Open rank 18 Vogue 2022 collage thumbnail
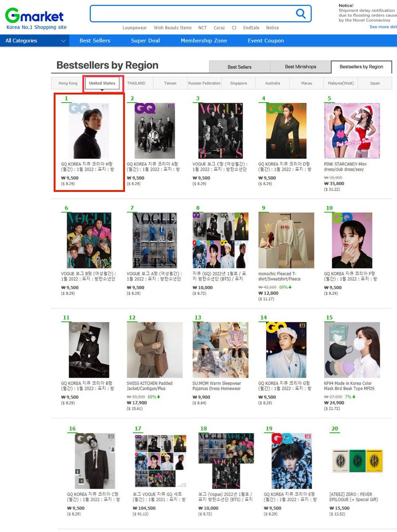 pyautogui.click(x=226, y=461)
